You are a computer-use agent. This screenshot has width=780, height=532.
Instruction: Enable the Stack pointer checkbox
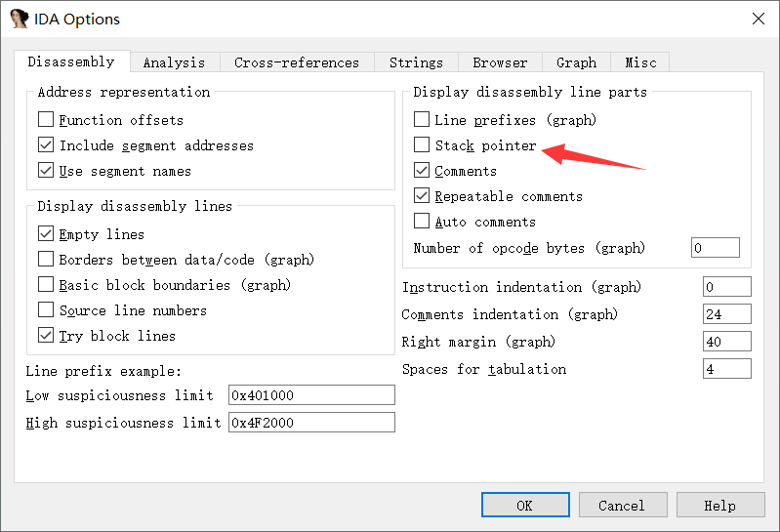(x=422, y=145)
